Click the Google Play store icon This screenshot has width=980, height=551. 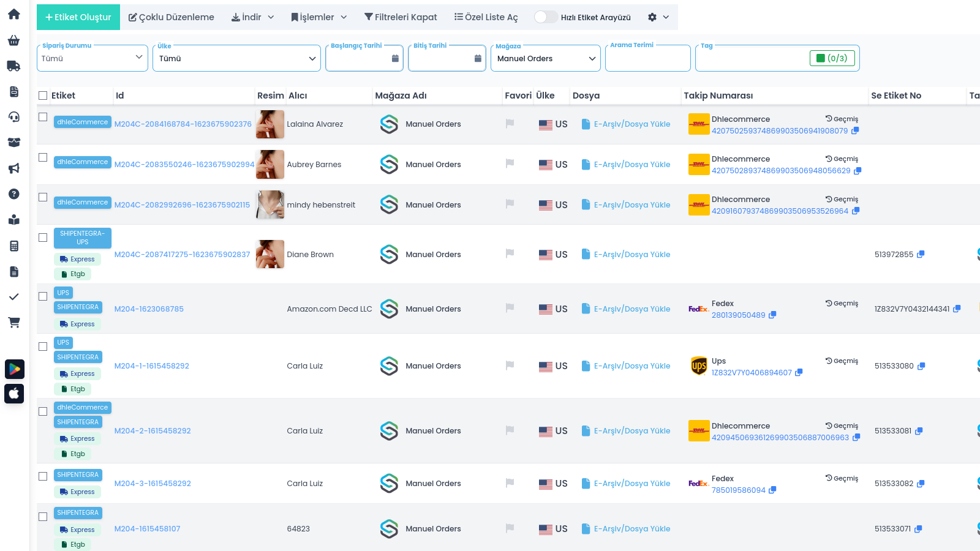click(14, 369)
